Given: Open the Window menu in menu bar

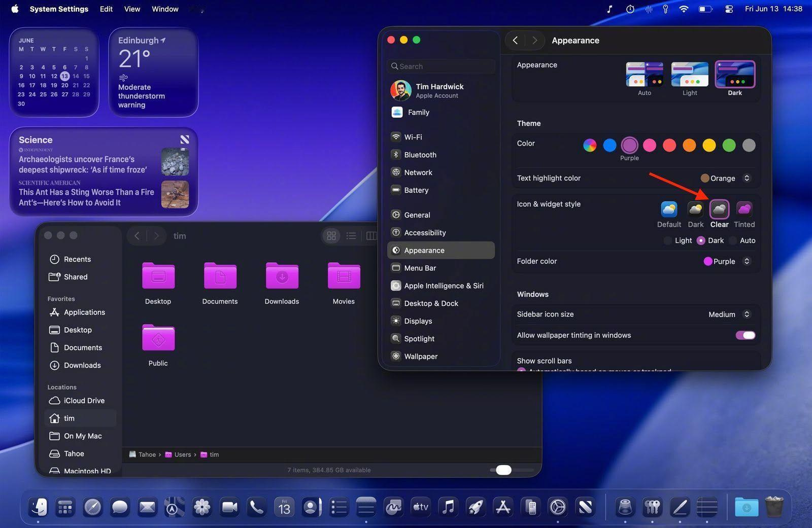Looking at the screenshot, I should 165,9.
